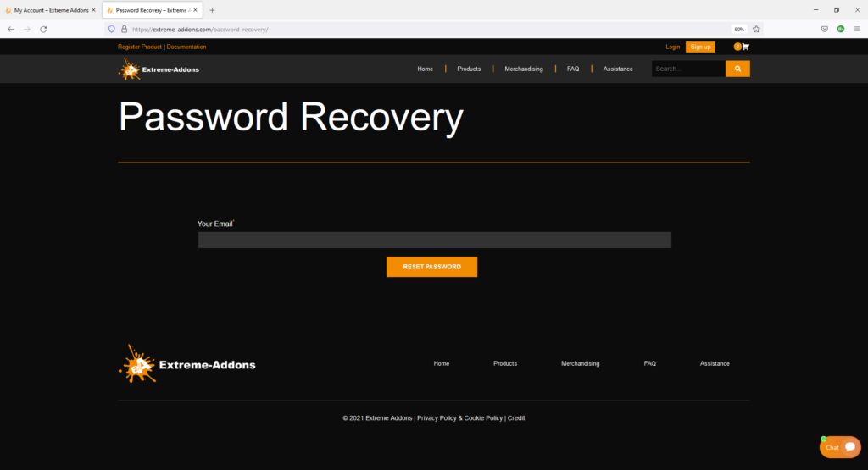Open FAQ in the footer

[650, 364]
